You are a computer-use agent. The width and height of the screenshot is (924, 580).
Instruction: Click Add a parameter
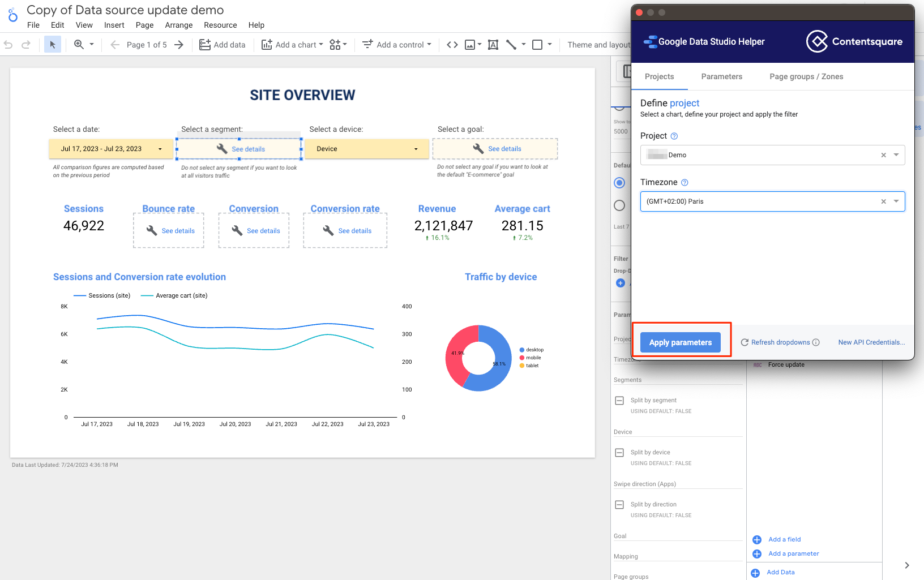[793, 553]
